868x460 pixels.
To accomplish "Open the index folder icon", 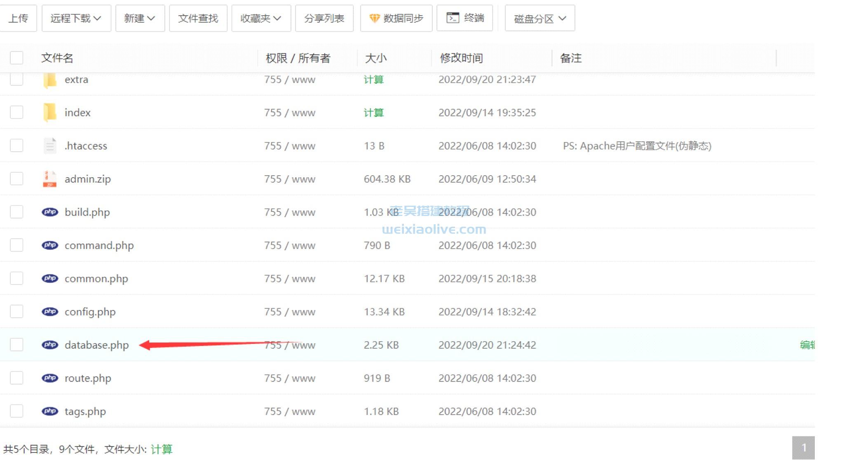I will coord(50,112).
